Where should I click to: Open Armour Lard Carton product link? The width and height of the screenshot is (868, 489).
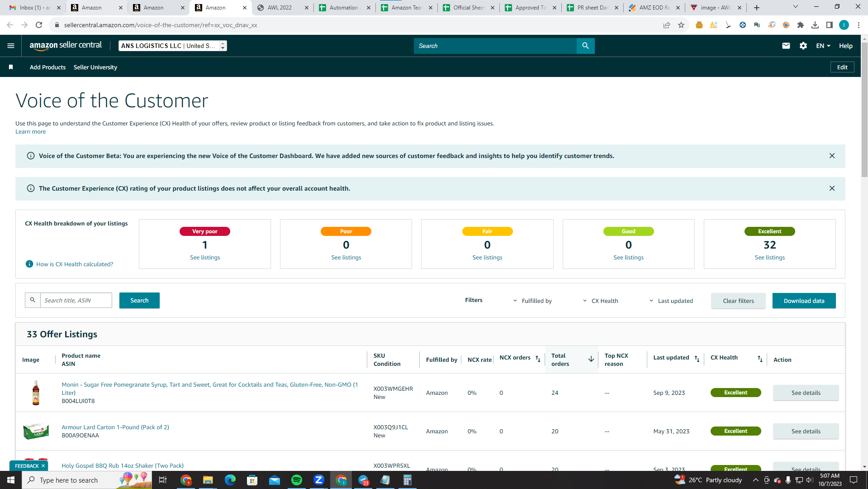coord(115,427)
